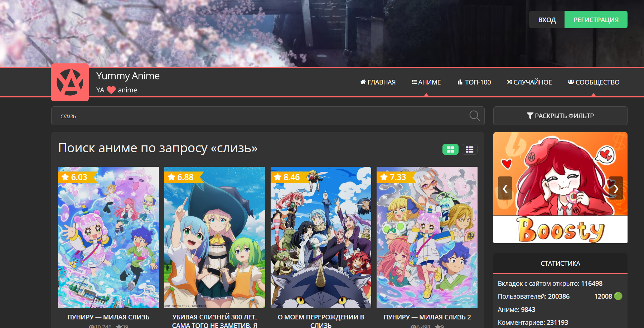Open the Случайное menu item
This screenshot has width=644, height=328.
[x=529, y=82]
